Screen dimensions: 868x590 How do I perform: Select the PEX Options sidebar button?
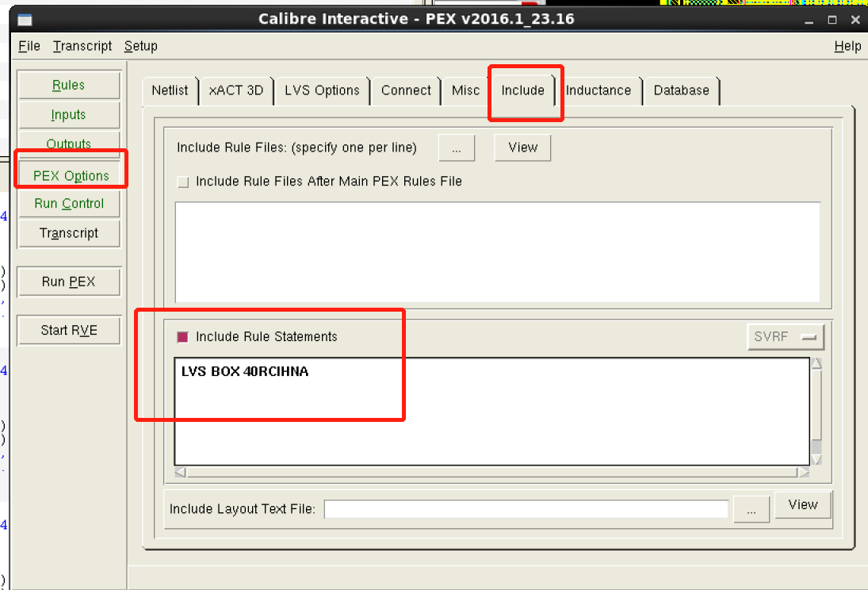point(71,175)
